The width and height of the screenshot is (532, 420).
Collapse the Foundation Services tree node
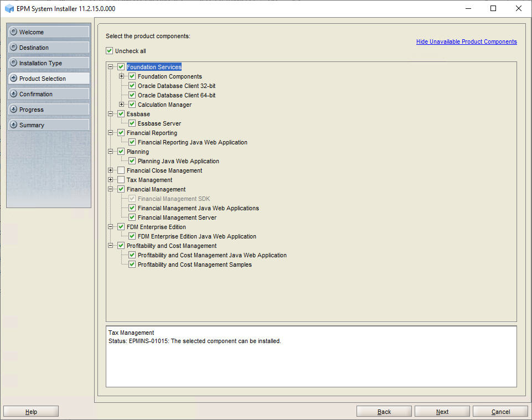(111, 67)
